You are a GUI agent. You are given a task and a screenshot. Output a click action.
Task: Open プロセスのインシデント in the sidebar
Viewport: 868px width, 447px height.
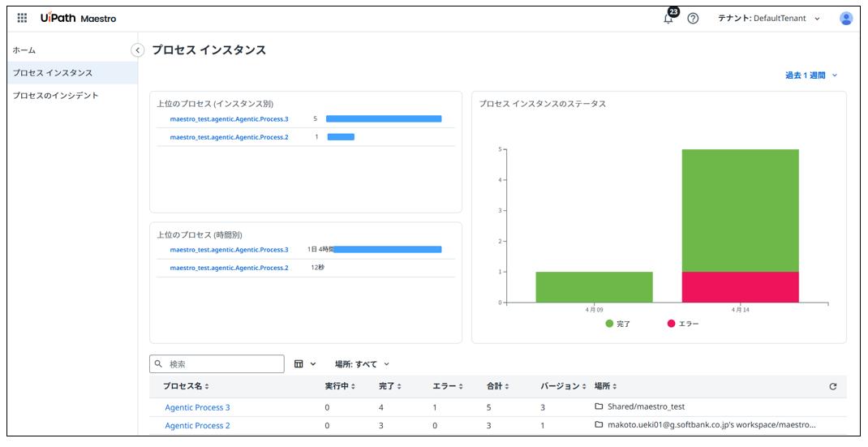pyautogui.click(x=55, y=96)
